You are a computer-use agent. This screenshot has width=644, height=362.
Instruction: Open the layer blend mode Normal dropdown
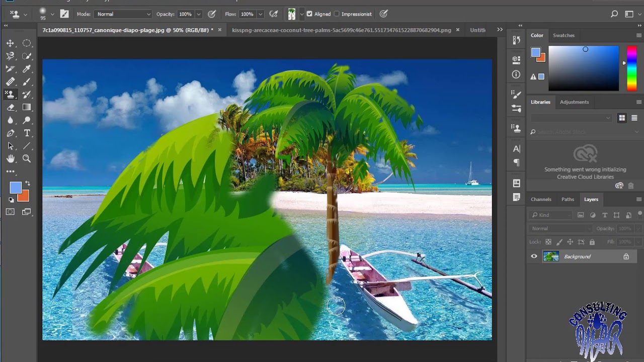point(560,228)
